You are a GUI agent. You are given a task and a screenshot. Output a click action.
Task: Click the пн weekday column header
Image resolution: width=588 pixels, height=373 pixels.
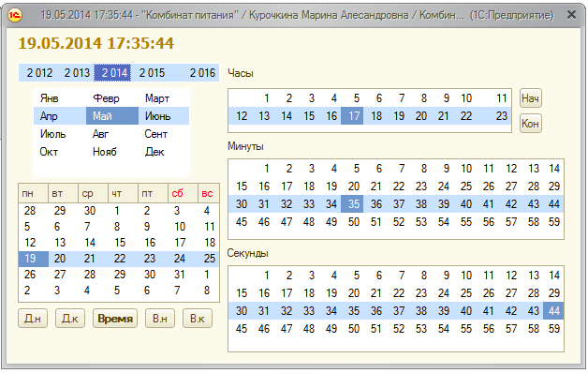[x=34, y=193]
